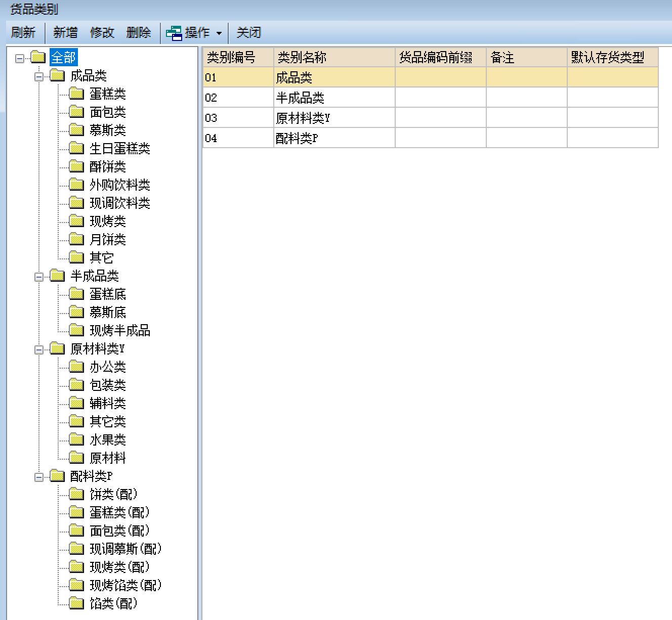The width and height of the screenshot is (672, 620).
Task: Collapse the 原材料类Y tree node
Action: tap(39, 349)
